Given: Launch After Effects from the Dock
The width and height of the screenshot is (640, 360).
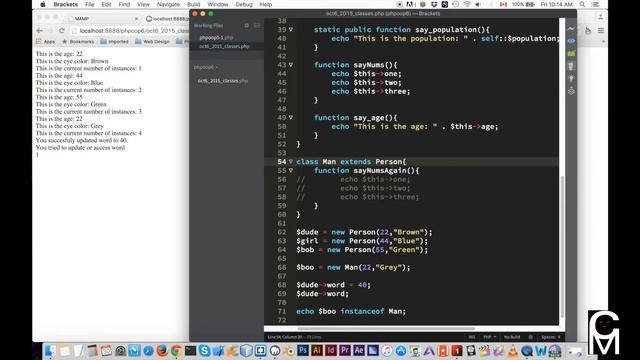Looking at the screenshot, I should click(359, 350).
